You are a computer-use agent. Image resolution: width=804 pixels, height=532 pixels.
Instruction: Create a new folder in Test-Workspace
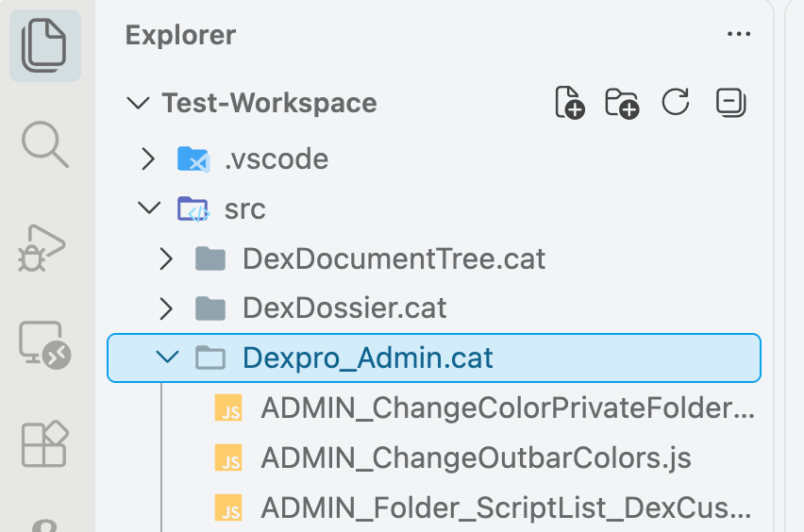tap(622, 103)
